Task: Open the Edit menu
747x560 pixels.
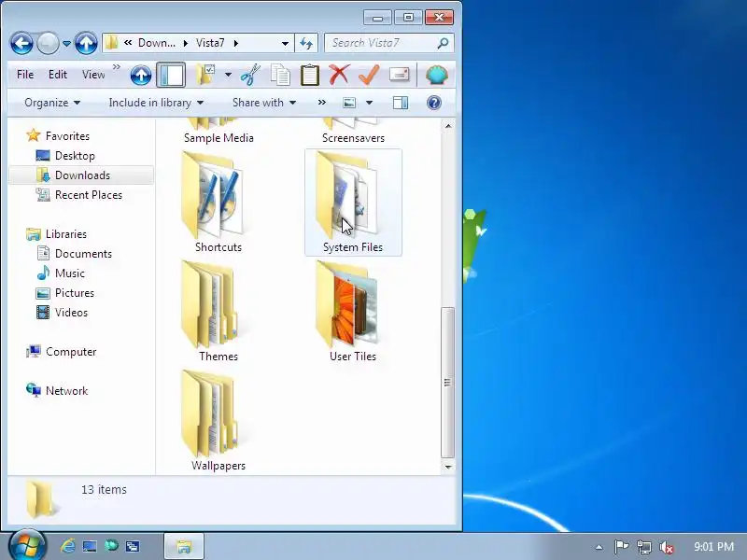Action: [58, 75]
